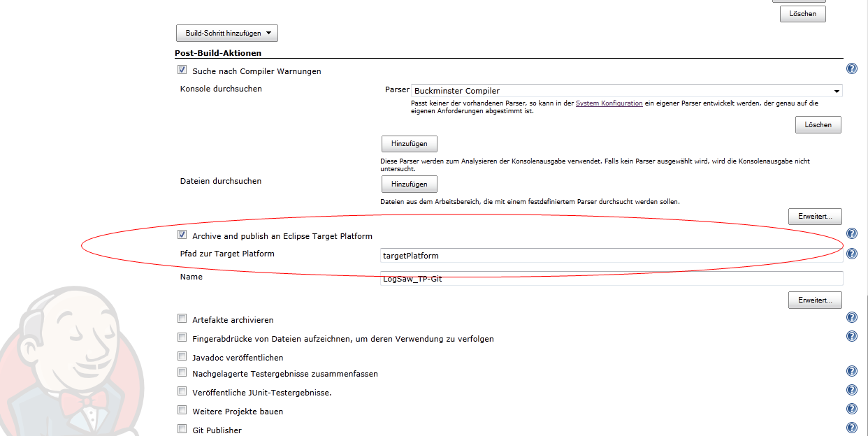The height and width of the screenshot is (436, 868).
Task: Check Javadoc veröffentlichen
Action: 182,356
